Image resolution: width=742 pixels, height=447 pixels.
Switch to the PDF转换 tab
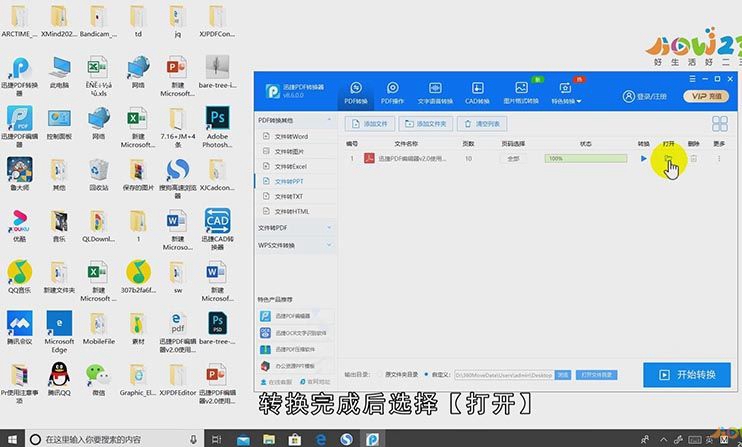point(356,93)
